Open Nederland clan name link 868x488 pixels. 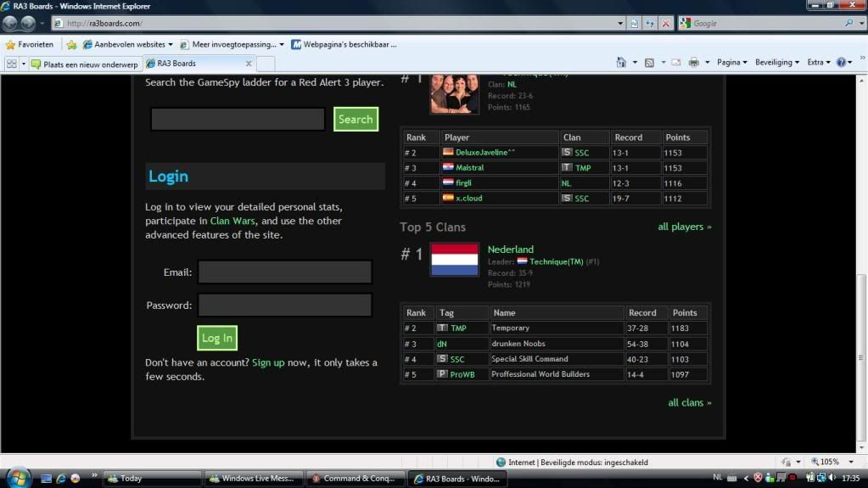[x=511, y=250]
